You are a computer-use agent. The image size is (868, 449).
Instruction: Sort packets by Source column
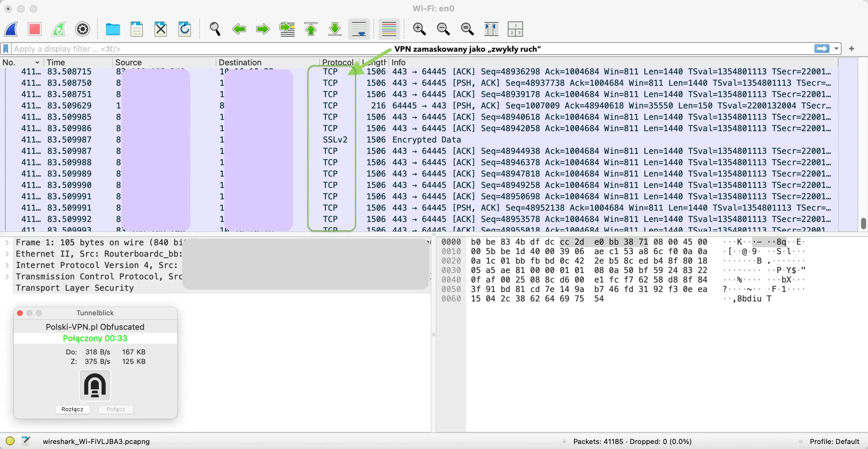164,62
